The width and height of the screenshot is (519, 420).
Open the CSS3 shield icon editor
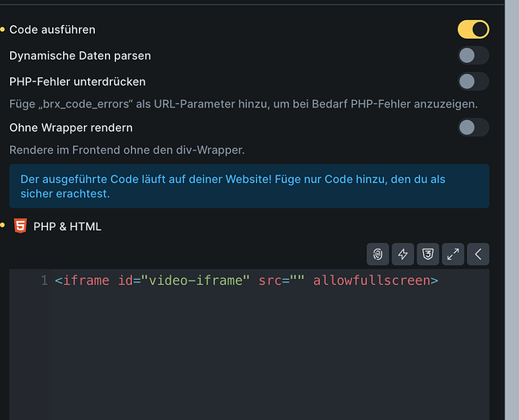(428, 255)
